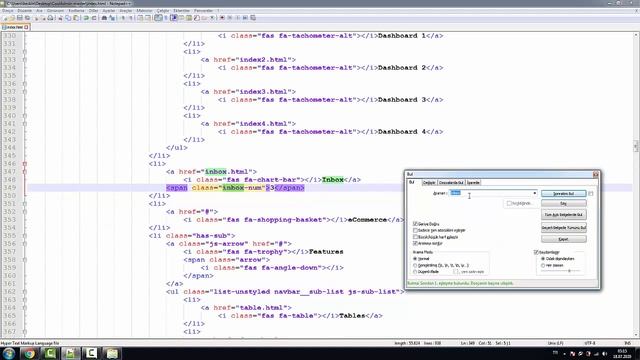This screenshot has height=360, width=640.
Task: Click the Save All toolbar icon
Action: (27, 18)
